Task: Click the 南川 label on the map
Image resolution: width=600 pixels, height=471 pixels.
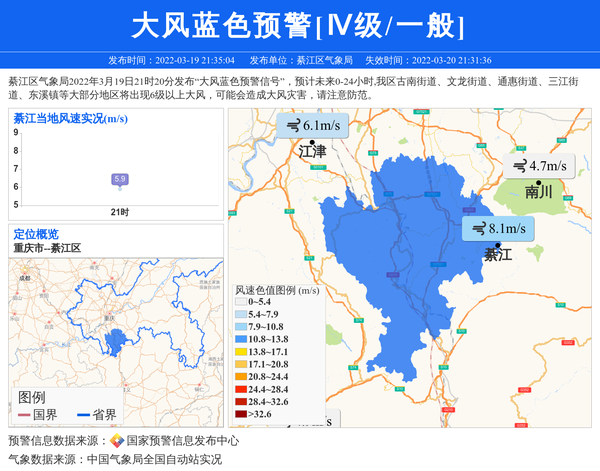Action: (538, 192)
